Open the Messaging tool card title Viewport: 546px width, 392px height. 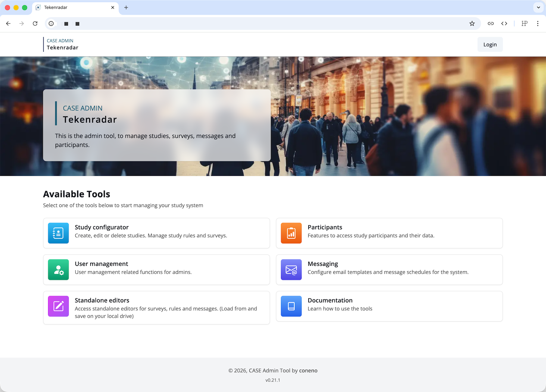[x=323, y=264]
